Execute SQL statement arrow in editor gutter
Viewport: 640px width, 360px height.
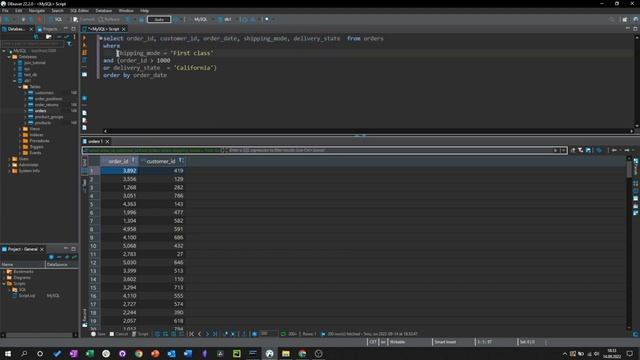tap(84, 38)
